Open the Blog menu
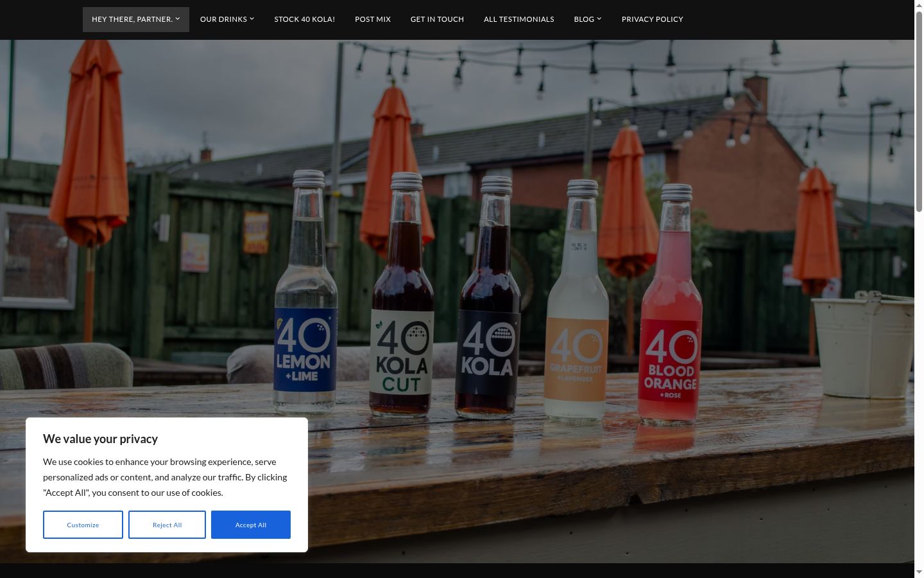This screenshot has width=924, height=578. [x=588, y=19]
